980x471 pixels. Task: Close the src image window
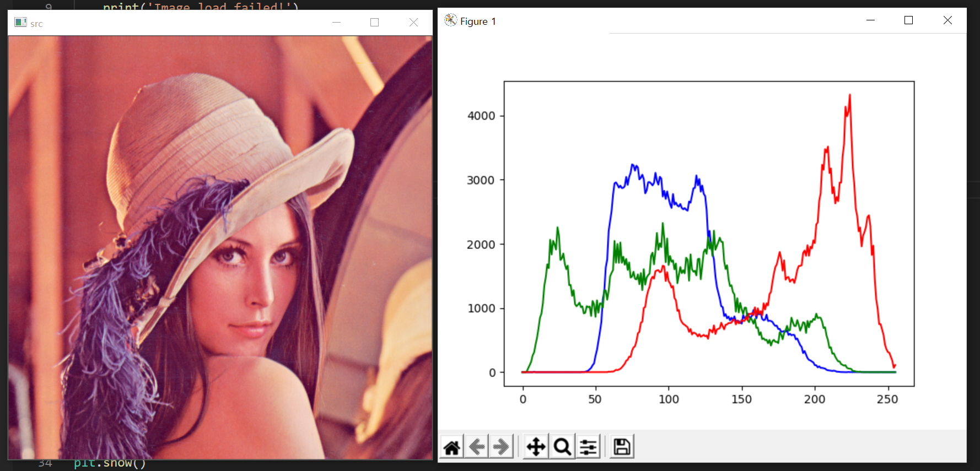tap(413, 23)
